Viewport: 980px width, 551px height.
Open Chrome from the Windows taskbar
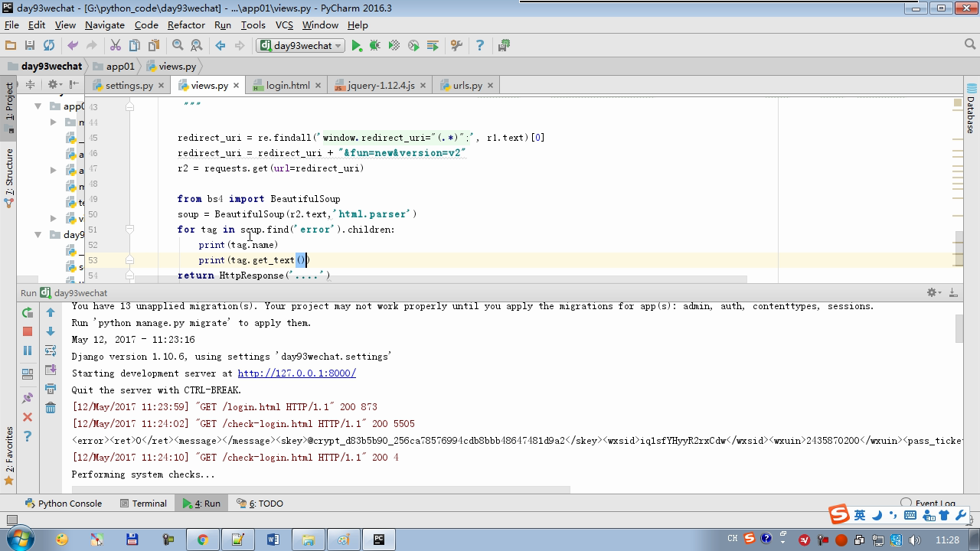click(202, 540)
